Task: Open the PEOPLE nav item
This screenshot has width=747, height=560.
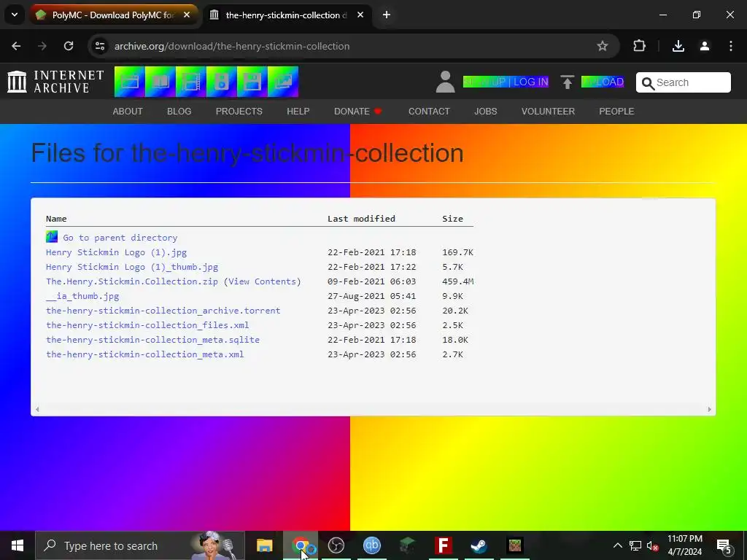Action: pos(616,112)
